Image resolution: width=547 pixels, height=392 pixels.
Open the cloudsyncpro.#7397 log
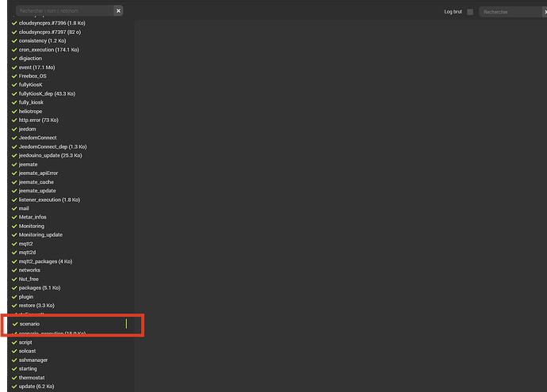pyautogui.click(x=50, y=32)
